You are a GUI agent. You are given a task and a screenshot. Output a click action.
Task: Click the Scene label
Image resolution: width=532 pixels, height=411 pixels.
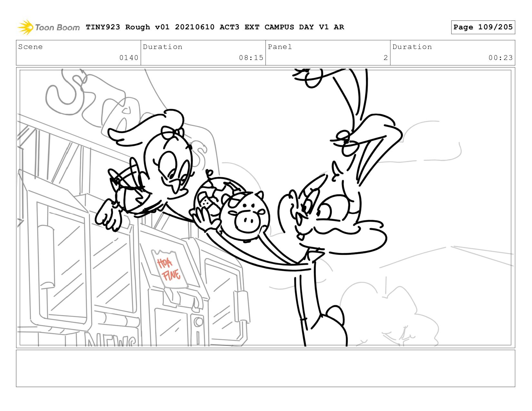click(x=30, y=47)
